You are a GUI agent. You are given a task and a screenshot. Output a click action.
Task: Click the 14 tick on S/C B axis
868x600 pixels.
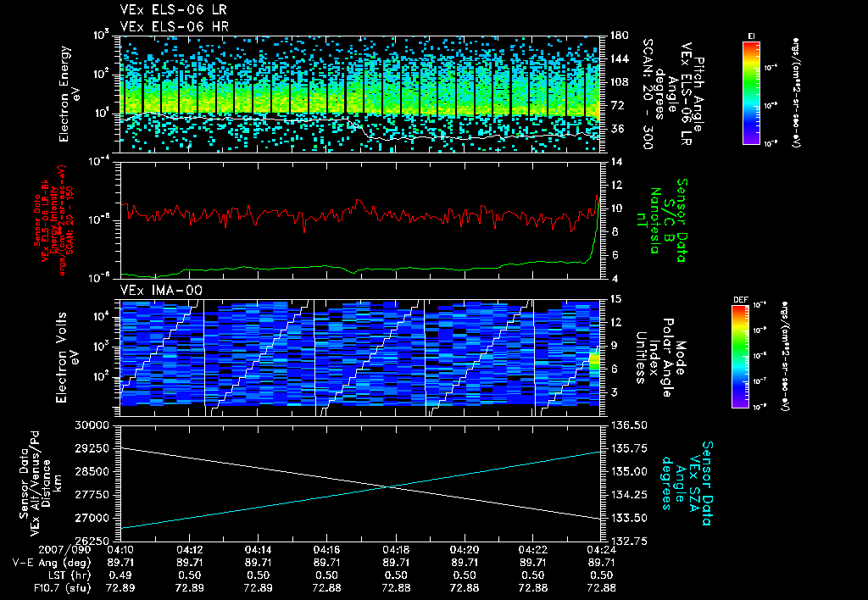tap(615, 162)
